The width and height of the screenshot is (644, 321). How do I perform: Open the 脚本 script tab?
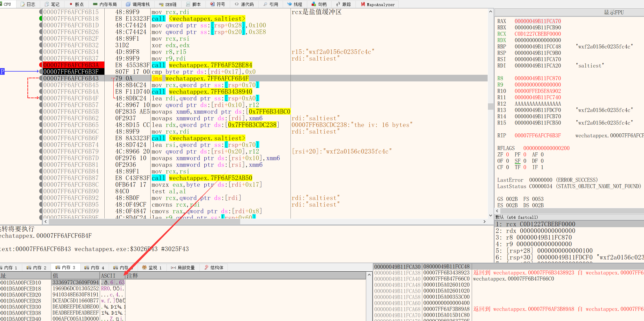pos(194,4)
